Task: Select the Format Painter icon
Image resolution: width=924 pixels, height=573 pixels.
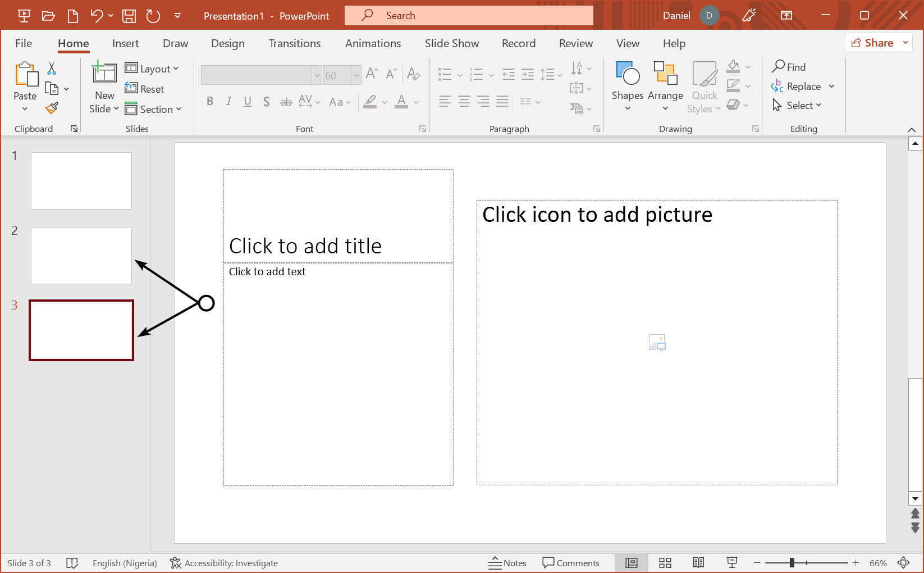Action: pyautogui.click(x=52, y=107)
